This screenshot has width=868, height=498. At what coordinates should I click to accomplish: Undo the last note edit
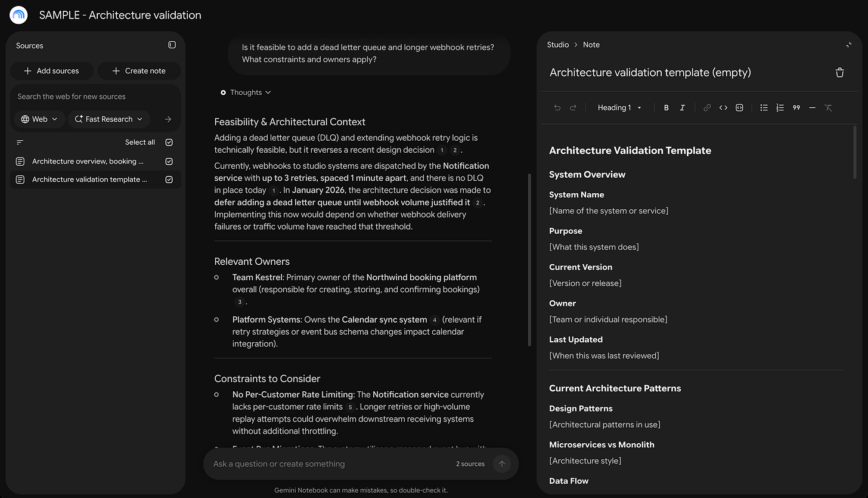(x=557, y=108)
